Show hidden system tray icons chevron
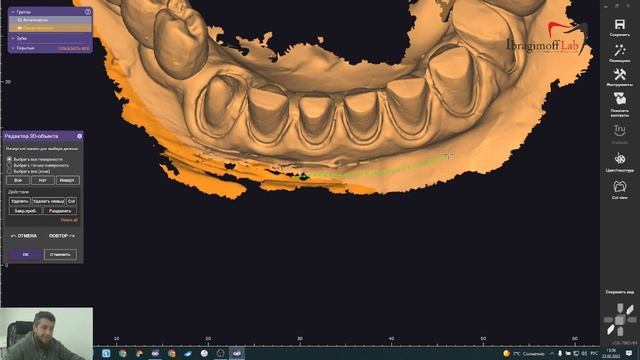640x360 pixels. [x=552, y=353]
